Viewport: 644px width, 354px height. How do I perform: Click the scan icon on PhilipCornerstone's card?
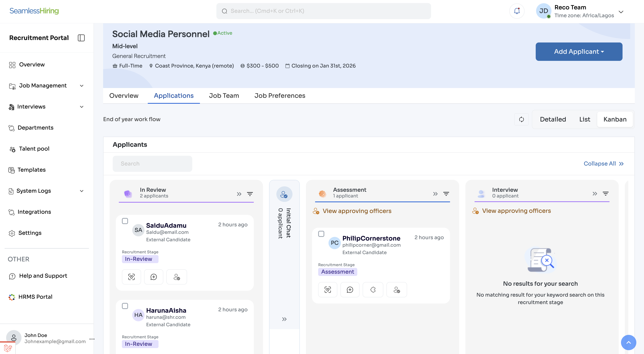[328, 290]
